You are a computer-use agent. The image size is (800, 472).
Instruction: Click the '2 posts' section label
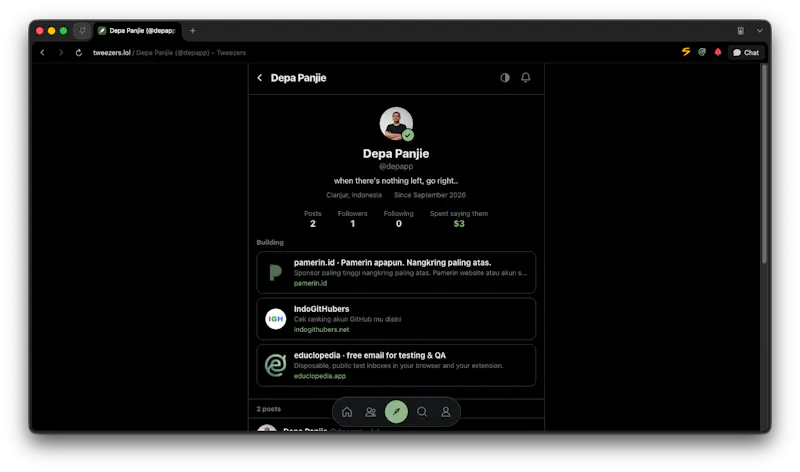coord(269,409)
